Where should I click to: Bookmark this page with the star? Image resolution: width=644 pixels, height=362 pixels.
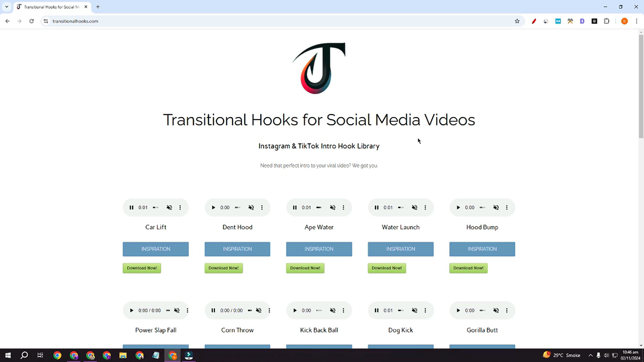click(x=517, y=21)
